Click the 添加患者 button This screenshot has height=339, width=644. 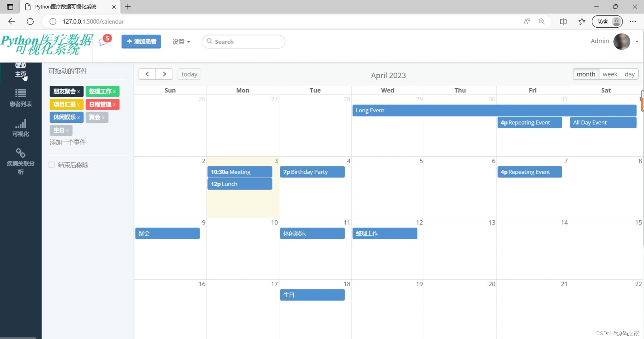(141, 41)
